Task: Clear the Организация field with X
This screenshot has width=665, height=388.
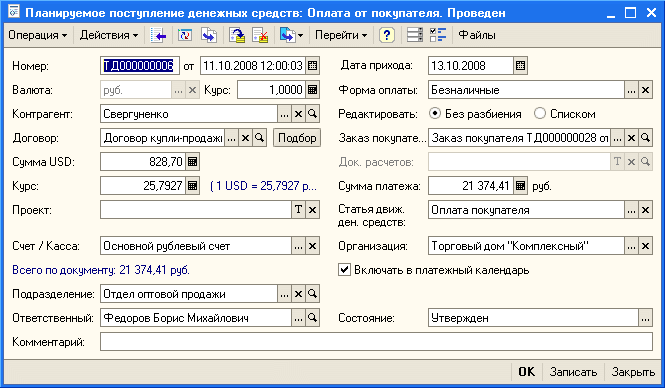Action: pyautogui.click(x=645, y=246)
